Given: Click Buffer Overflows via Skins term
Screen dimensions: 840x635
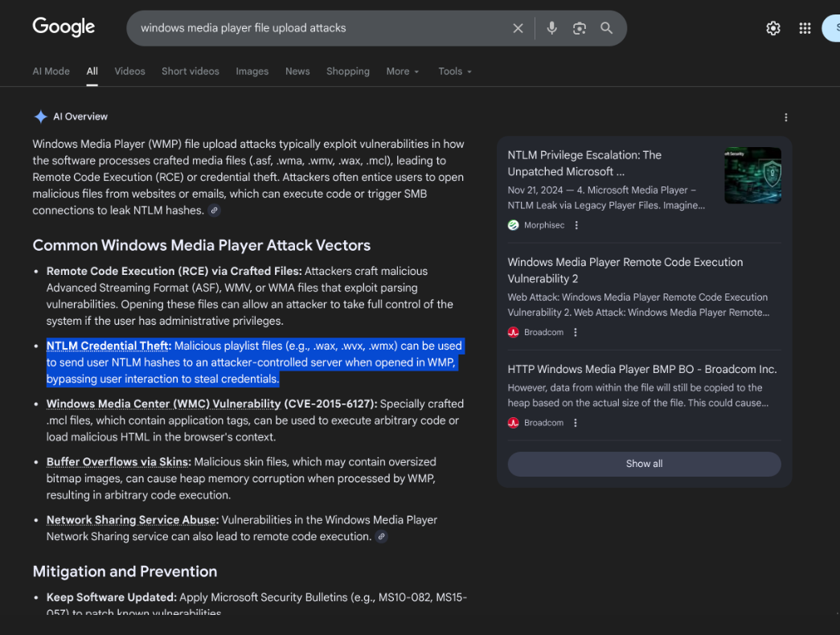Looking at the screenshot, I should (118, 462).
